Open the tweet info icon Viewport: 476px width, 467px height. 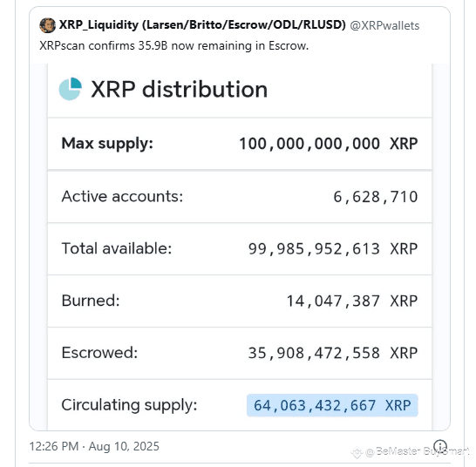pos(440,446)
